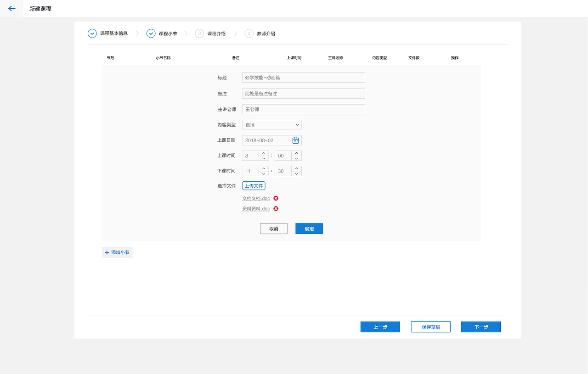Go to previous step with 上一步
This screenshot has height=374, width=588.
[x=380, y=327]
